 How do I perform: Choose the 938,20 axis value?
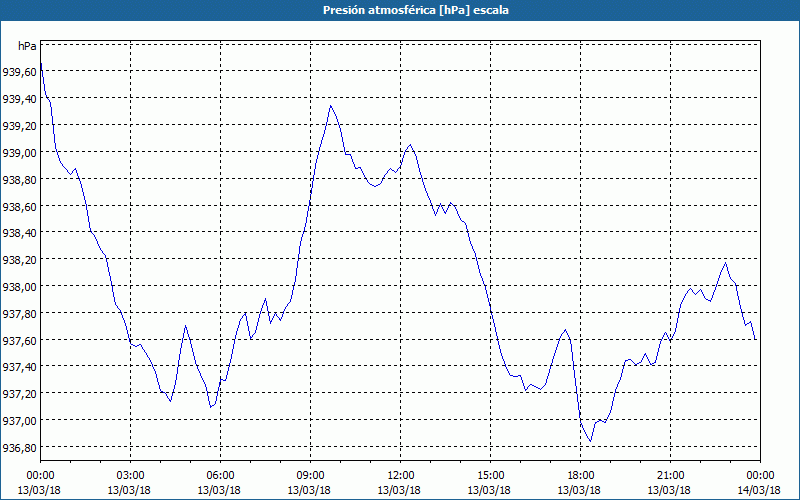[19, 260]
